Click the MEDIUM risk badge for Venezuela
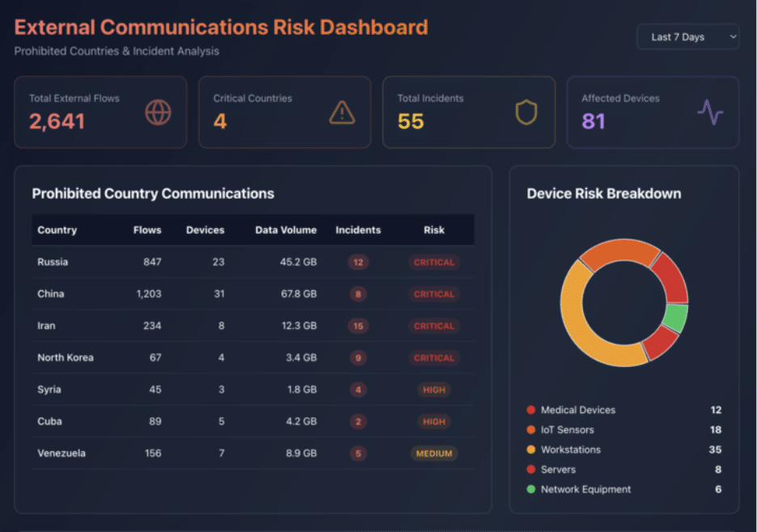 tap(433, 454)
